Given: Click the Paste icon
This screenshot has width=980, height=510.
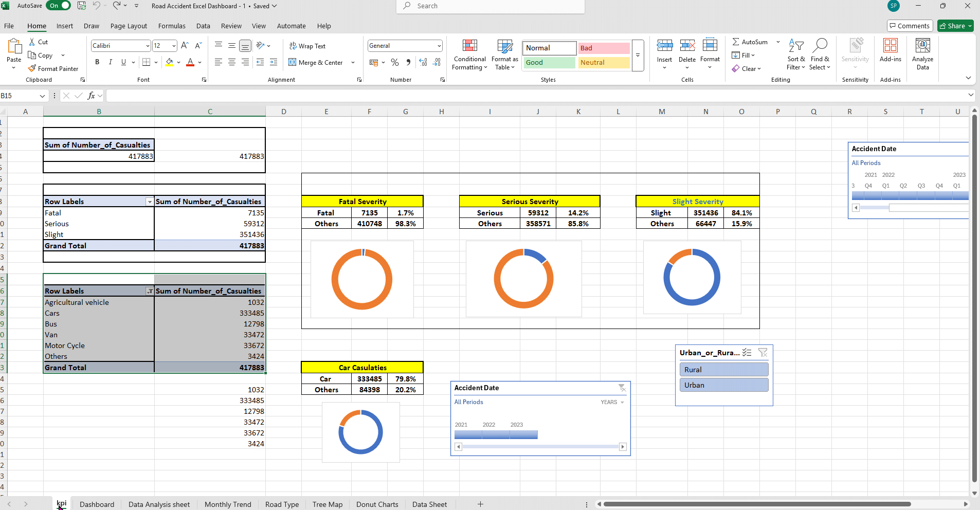Looking at the screenshot, I should pos(14,47).
